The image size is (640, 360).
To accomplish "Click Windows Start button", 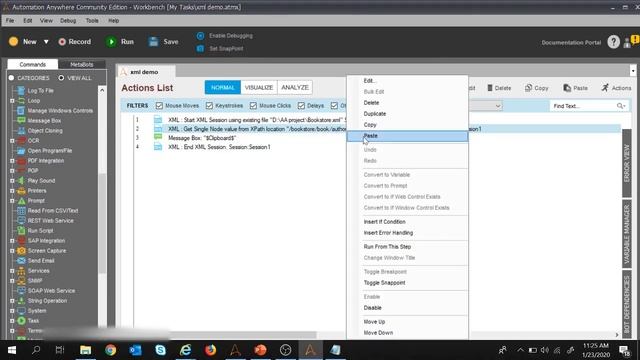I will coord(12,350).
